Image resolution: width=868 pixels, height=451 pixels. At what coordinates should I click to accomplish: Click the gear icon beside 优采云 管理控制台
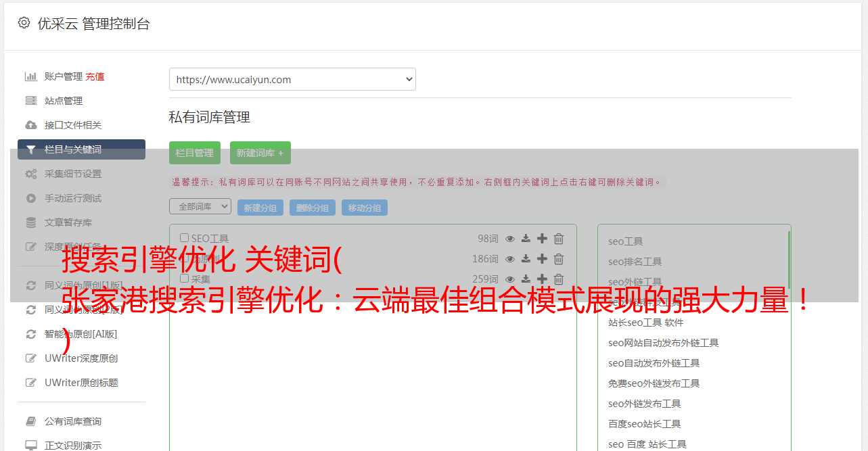point(24,23)
